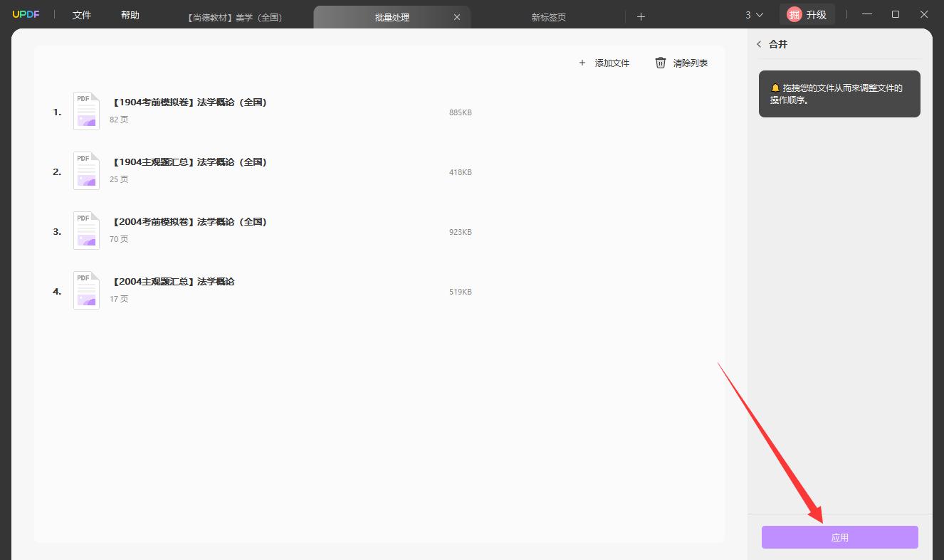The width and height of the screenshot is (944, 560).
Task: Go back using arrow beside 合并
Action: tap(759, 44)
